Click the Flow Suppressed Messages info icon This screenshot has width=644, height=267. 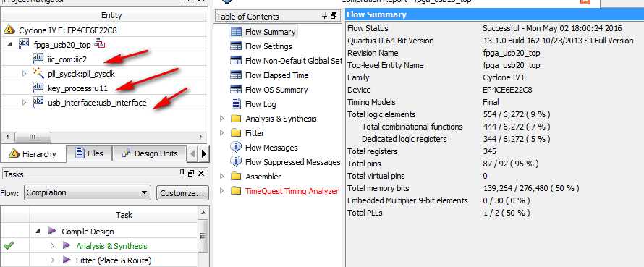236,161
